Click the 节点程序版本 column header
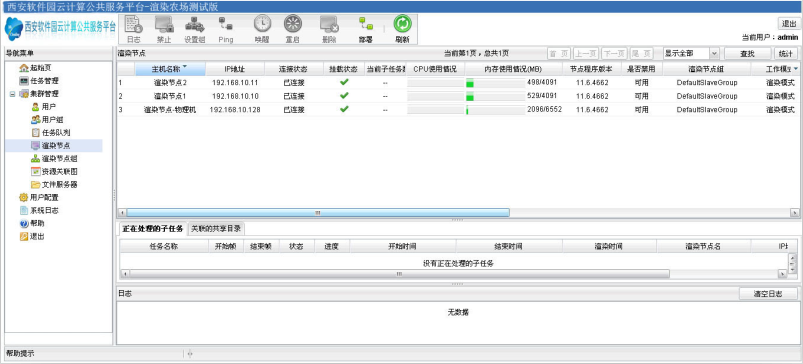This screenshot has width=803, height=364. point(591,69)
